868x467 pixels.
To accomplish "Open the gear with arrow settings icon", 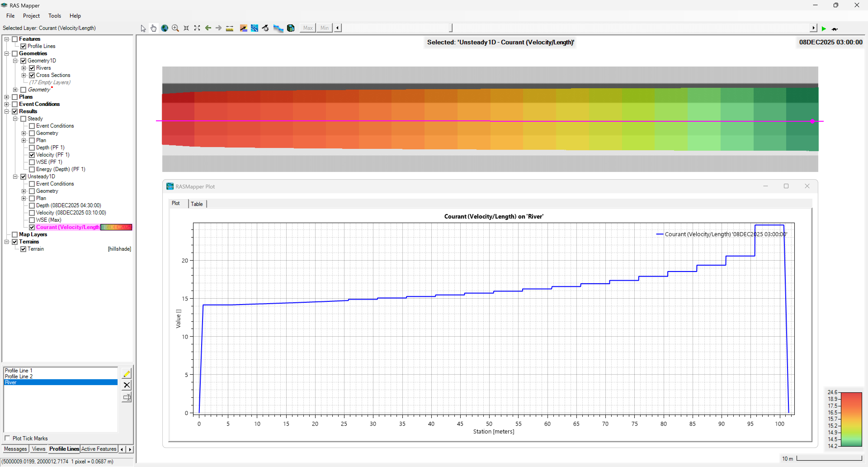I will click(266, 28).
